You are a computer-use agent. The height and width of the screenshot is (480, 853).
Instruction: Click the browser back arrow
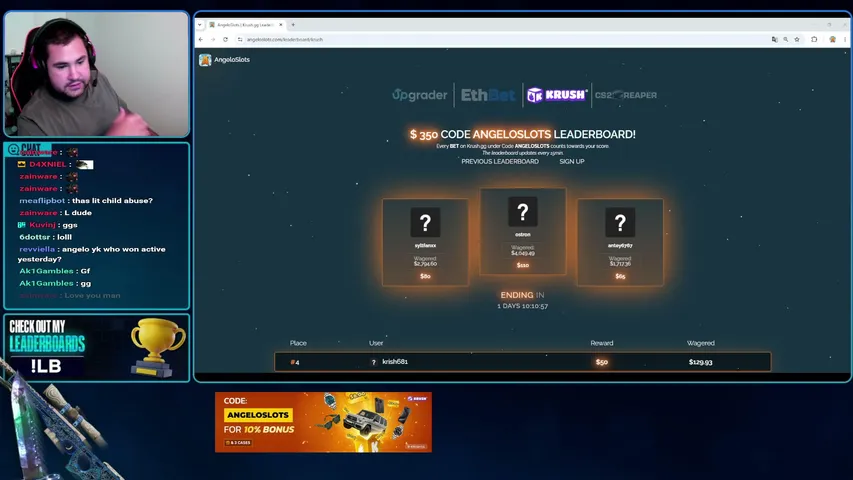[201, 39]
